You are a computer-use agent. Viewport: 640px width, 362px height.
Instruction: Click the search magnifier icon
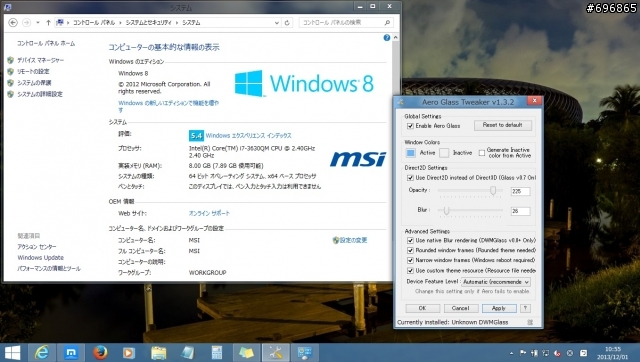coord(387,22)
